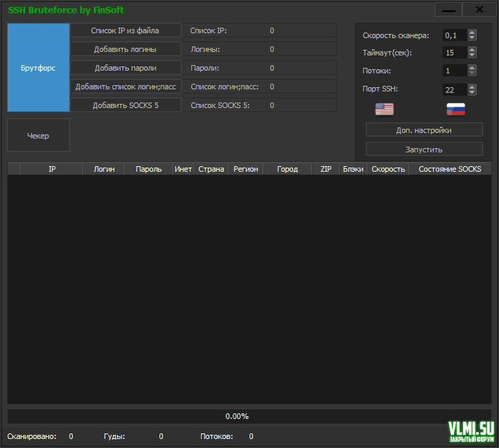The image size is (499, 448).
Task: Increase scanner speed with up arrow
Action: tap(472, 32)
